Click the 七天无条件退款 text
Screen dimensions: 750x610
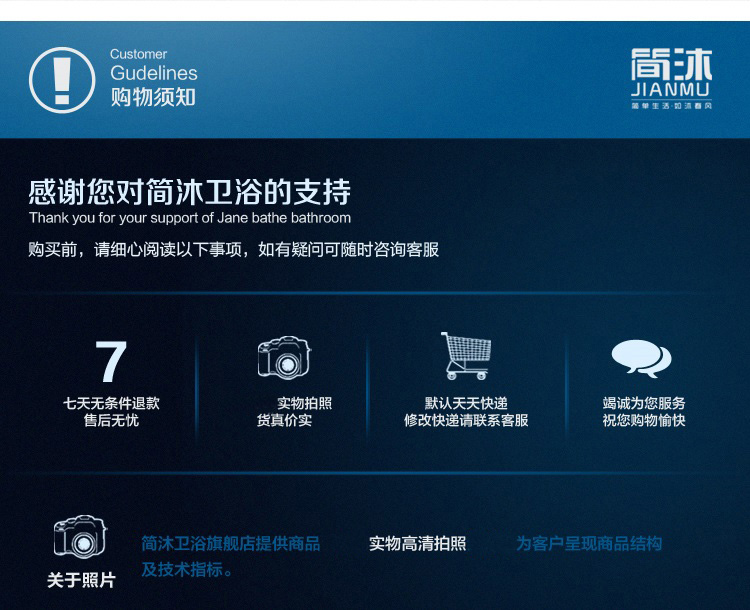click(x=111, y=403)
